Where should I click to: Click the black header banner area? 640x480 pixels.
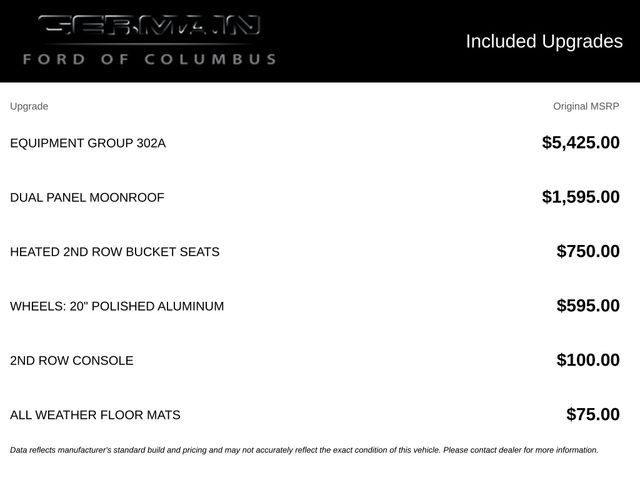coord(320,41)
